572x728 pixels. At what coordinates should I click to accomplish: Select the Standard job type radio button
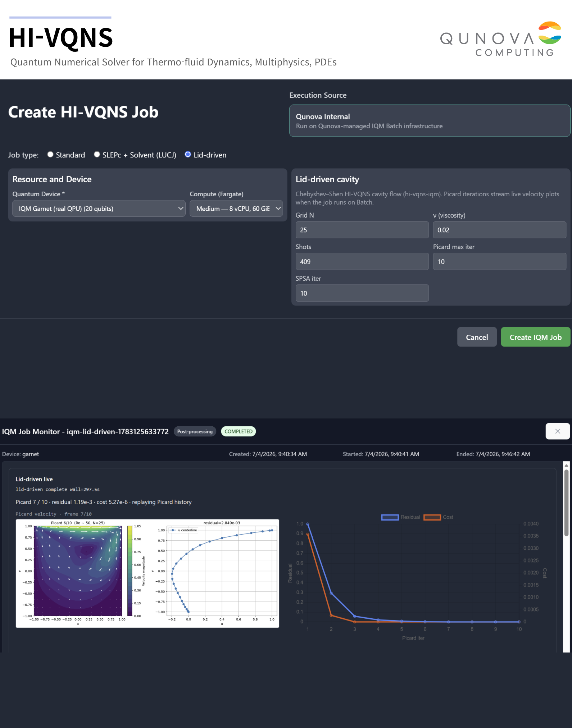pos(50,155)
